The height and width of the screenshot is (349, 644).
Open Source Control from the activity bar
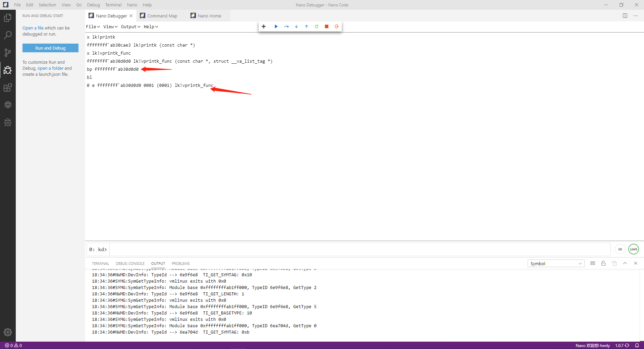tap(7, 52)
